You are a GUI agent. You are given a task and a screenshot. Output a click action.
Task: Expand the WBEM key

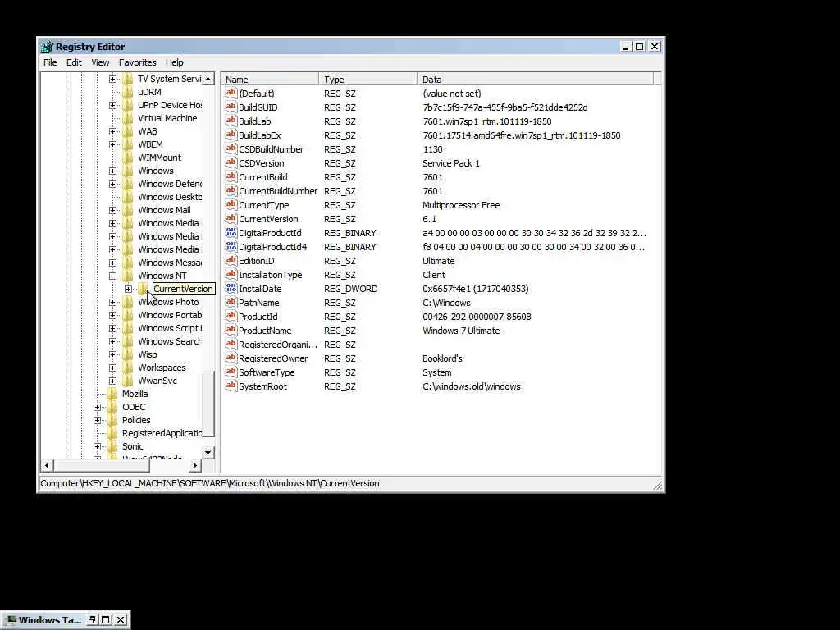click(112, 144)
